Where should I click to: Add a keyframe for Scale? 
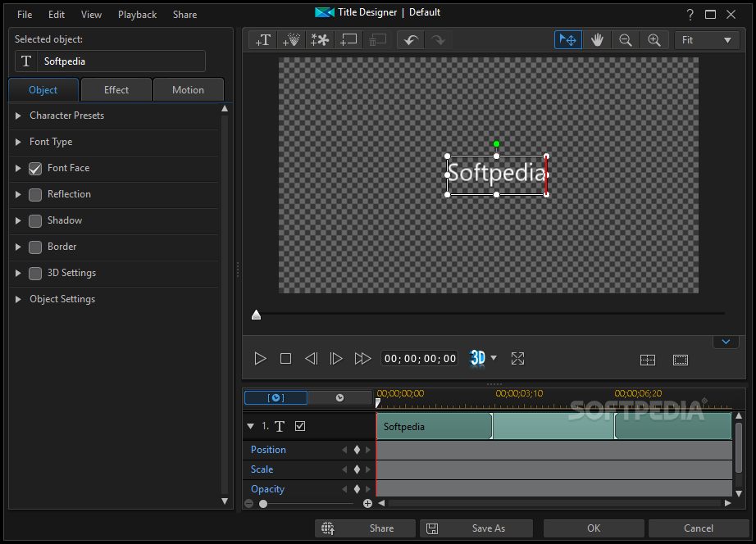pyautogui.click(x=357, y=469)
